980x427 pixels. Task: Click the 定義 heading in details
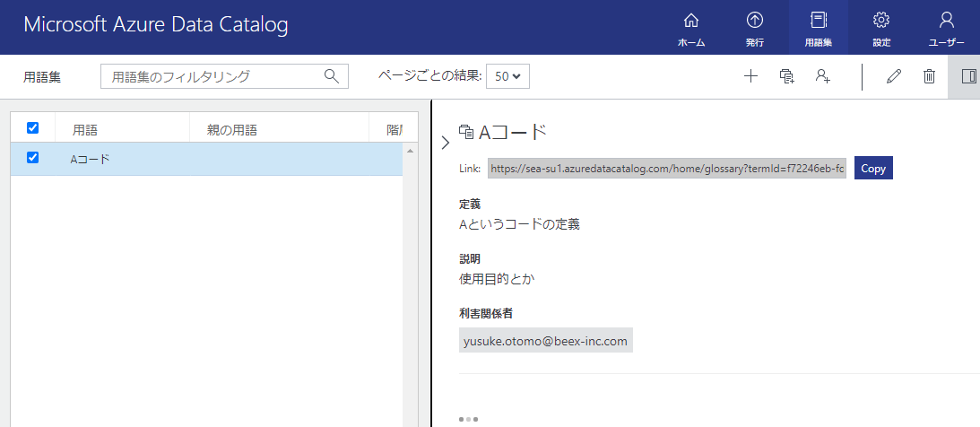coord(469,204)
